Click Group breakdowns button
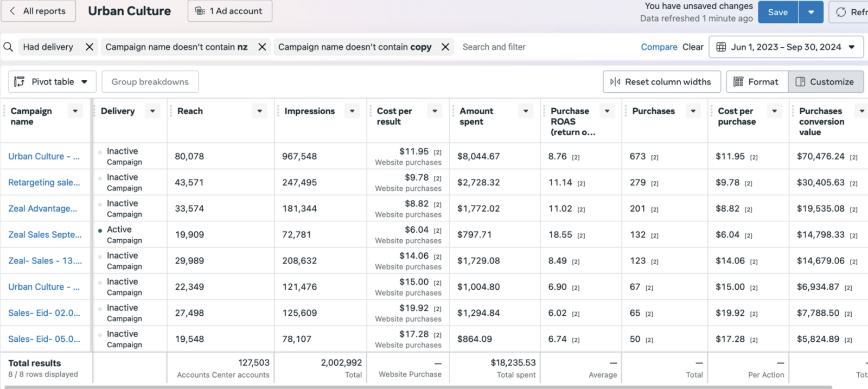868x389 pixels. point(150,82)
